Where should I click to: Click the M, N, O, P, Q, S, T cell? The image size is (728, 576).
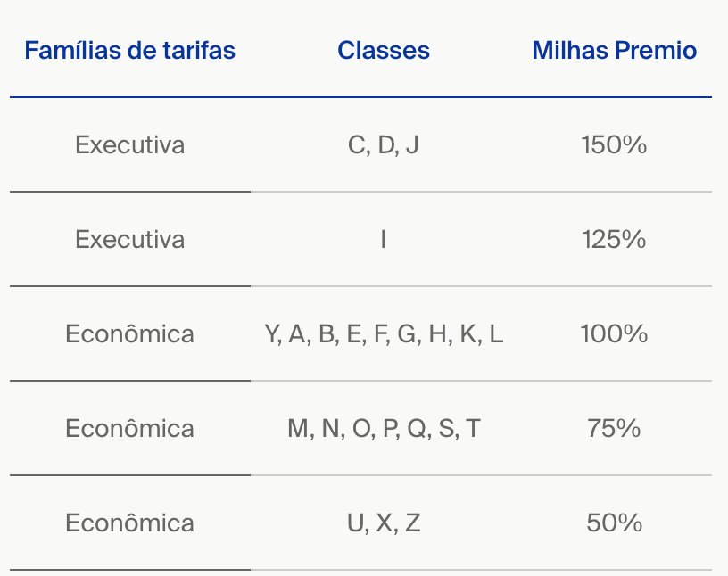click(384, 428)
